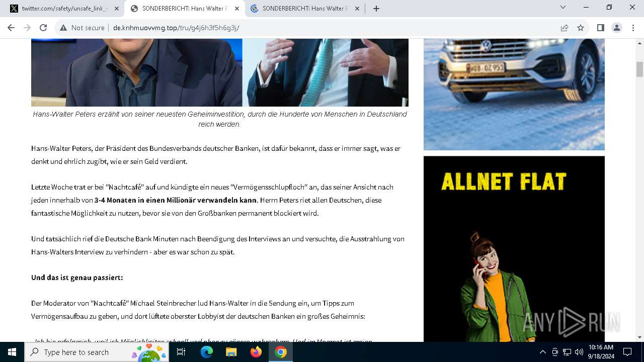The width and height of the screenshot is (644, 362).
Task: Reload the current page
Action: (43, 28)
